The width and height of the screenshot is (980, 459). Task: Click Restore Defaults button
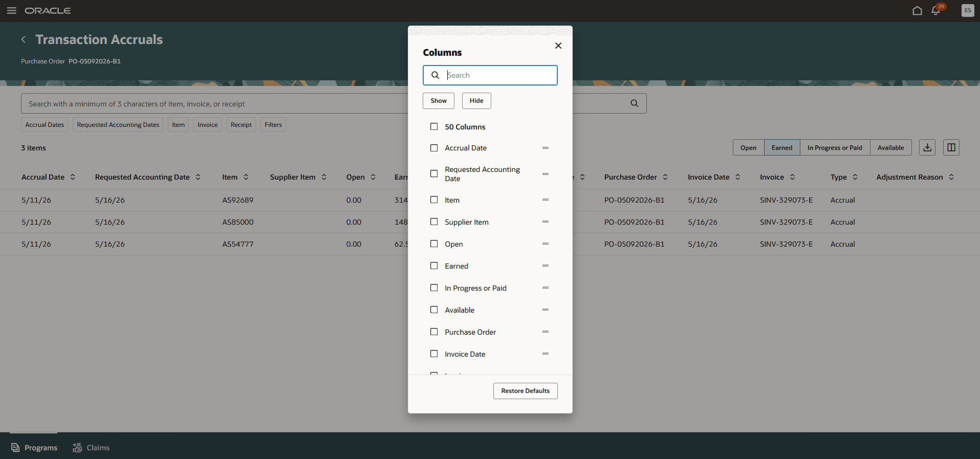526,391
